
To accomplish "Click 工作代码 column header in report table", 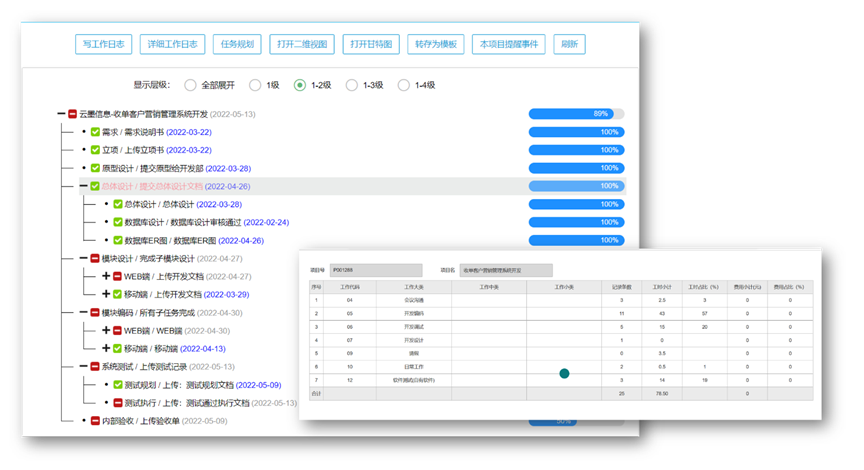I will pyautogui.click(x=349, y=287).
